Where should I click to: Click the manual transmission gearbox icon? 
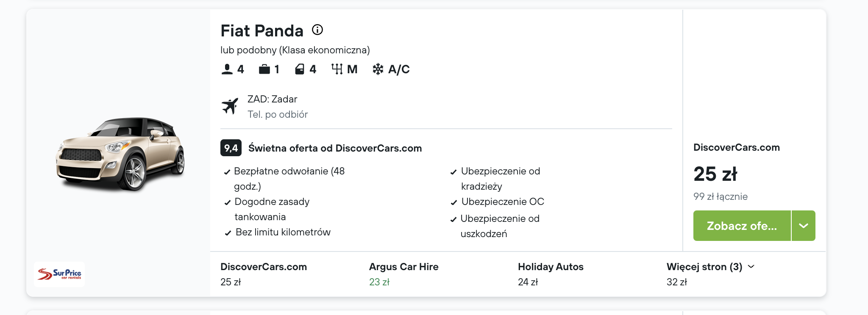(x=337, y=69)
